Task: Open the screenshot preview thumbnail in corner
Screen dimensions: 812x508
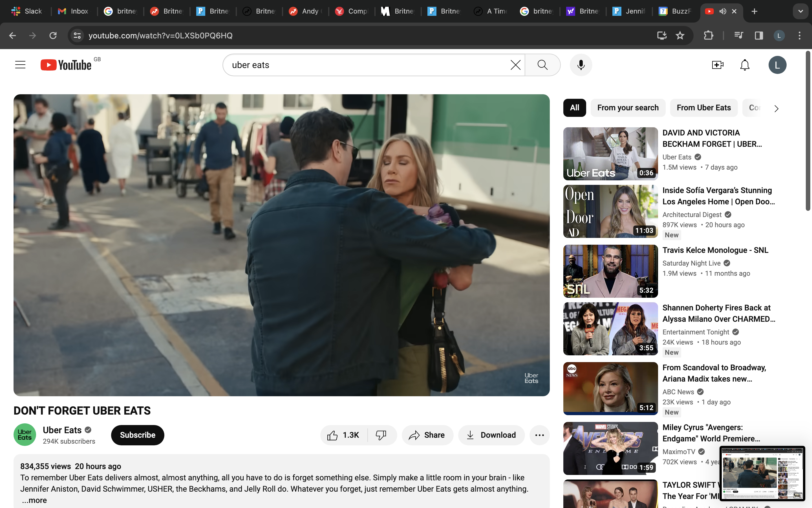Action: (x=762, y=474)
